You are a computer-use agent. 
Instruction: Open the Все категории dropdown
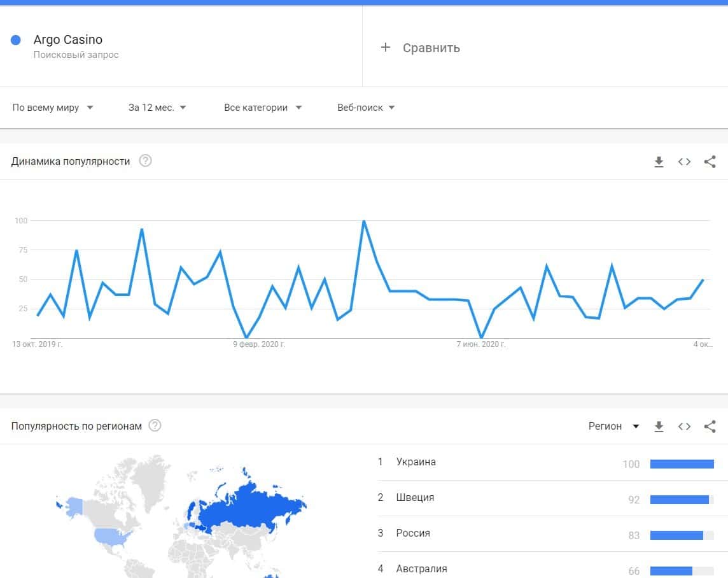point(263,108)
